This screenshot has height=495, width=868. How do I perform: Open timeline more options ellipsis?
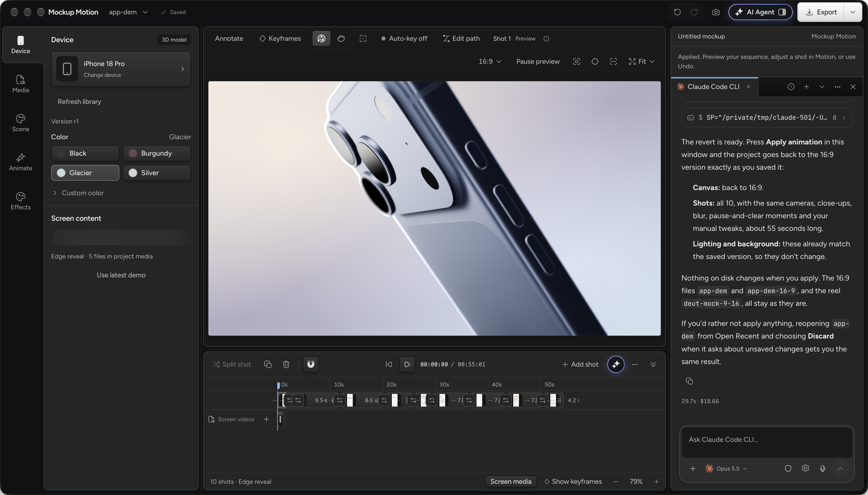coord(635,364)
